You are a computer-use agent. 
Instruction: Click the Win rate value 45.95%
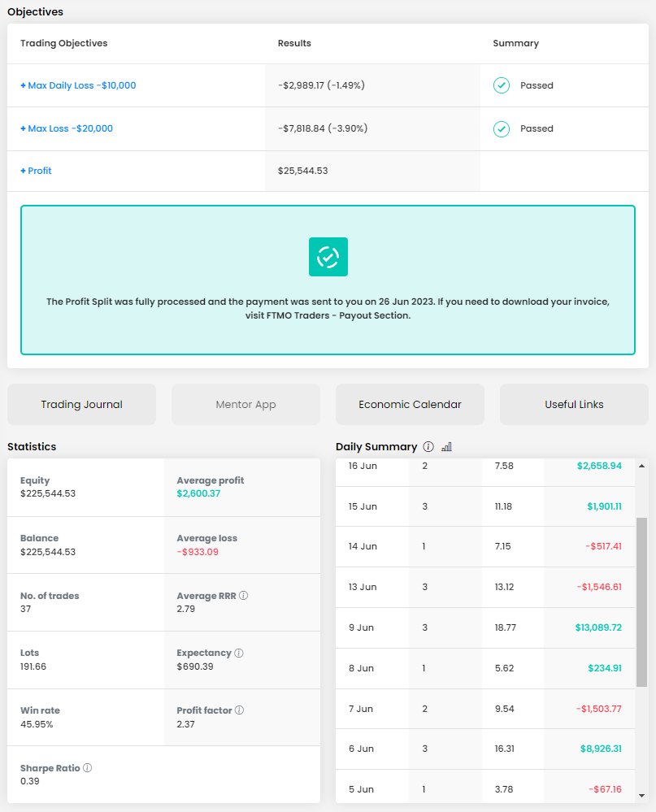tap(37, 724)
